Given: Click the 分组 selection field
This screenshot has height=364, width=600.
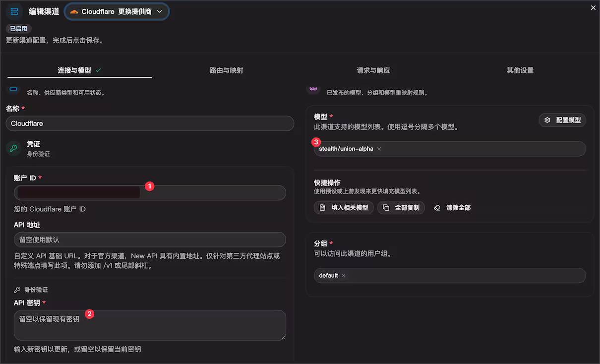Looking at the screenshot, I should pos(450,276).
